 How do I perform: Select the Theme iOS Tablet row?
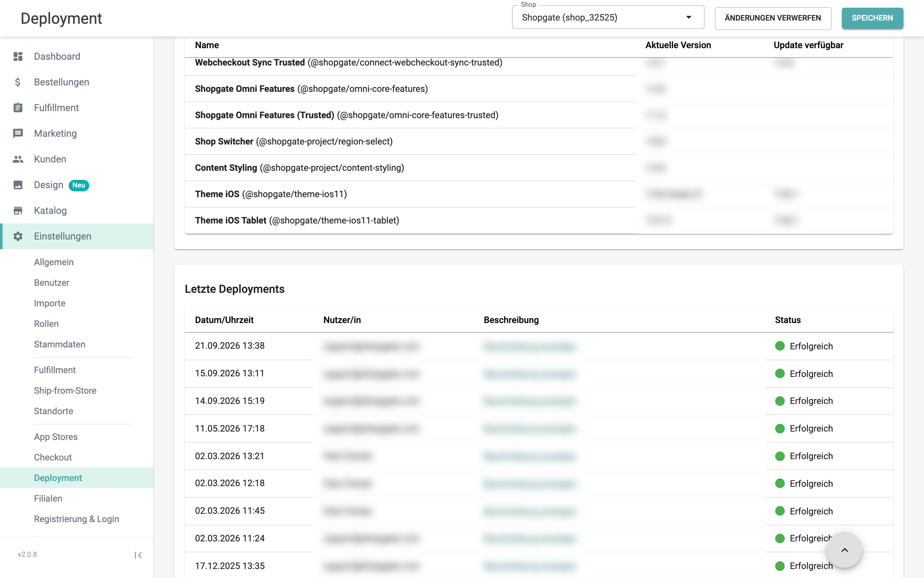click(538, 221)
